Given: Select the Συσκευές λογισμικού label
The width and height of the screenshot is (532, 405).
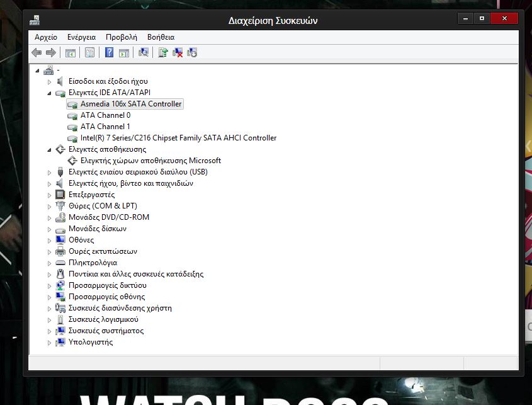Looking at the screenshot, I should click(x=103, y=319).
